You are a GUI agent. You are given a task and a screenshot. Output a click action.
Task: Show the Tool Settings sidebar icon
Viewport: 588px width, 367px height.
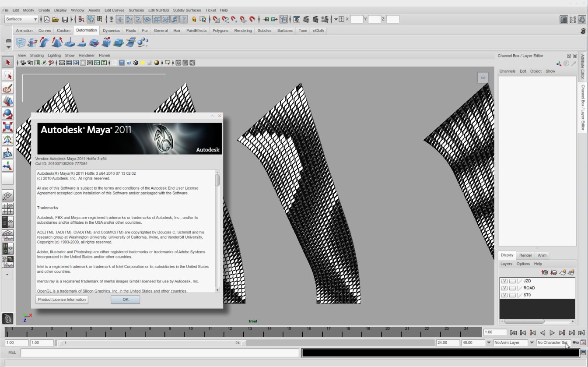click(x=573, y=19)
